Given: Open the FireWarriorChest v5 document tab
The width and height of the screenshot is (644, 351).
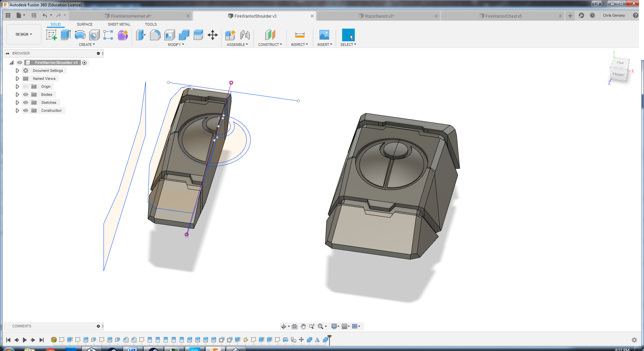Looking at the screenshot, I should (x=503, y=16).
